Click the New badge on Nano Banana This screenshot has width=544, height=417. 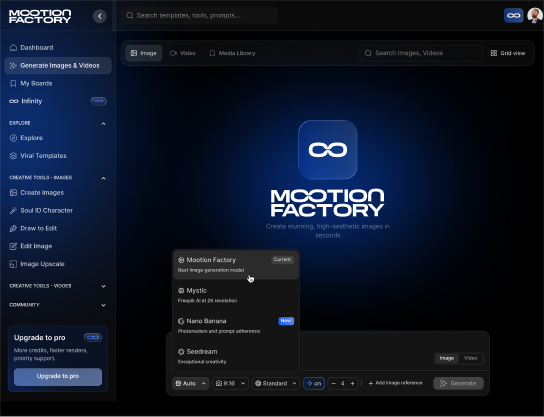286,321
